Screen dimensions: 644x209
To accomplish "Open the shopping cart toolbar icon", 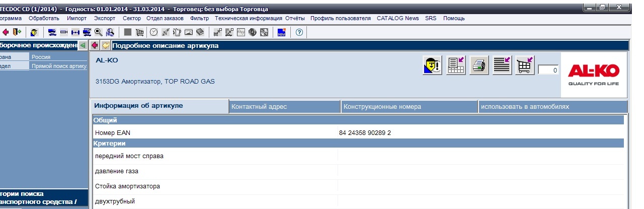I will (140, 32).
